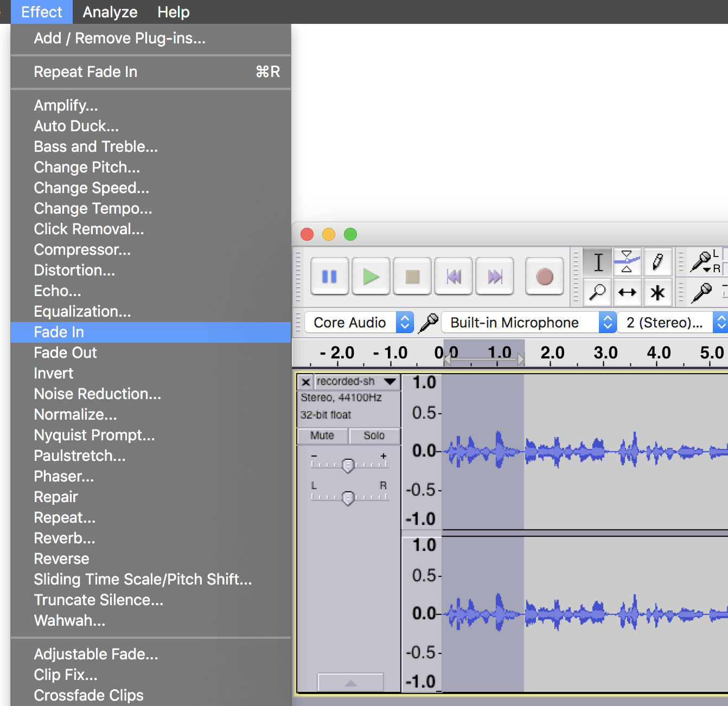Click the Record button
The height and width of the screenshot is (706, 728).
click(x=544, y=276)
